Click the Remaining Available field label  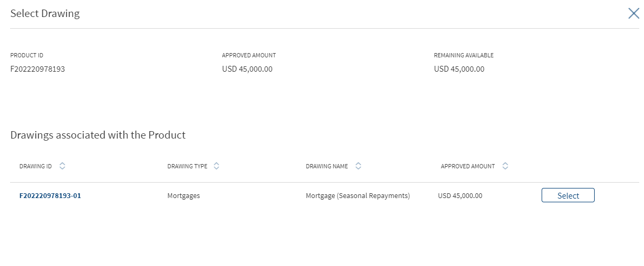(x=464, y=55)
